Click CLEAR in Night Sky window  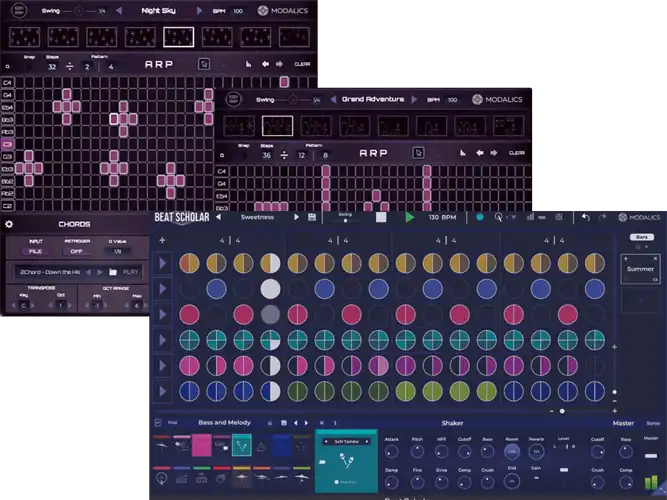(302, 64)
